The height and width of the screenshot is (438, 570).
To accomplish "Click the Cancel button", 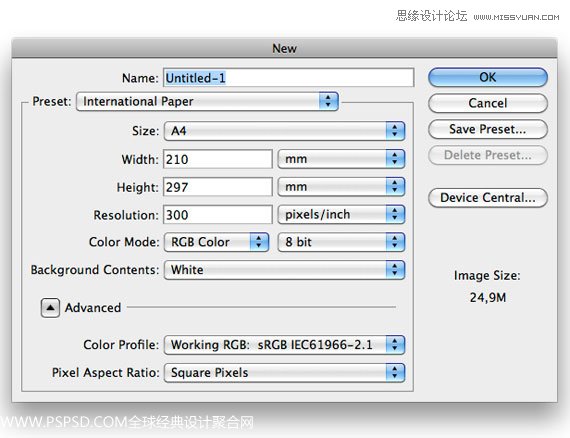I will point(487,103).
